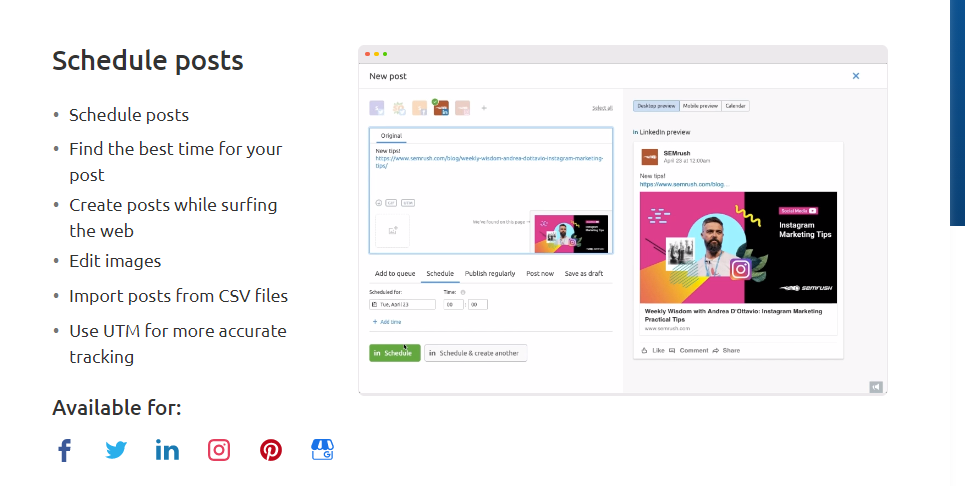The height and width of the screenshot is (486, 965).
Task: Click the Edit images bullet text
Action: [115, 261]
